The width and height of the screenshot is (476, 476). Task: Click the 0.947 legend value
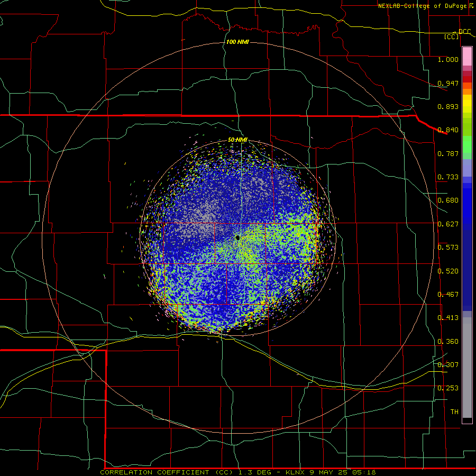pos(448,83)
